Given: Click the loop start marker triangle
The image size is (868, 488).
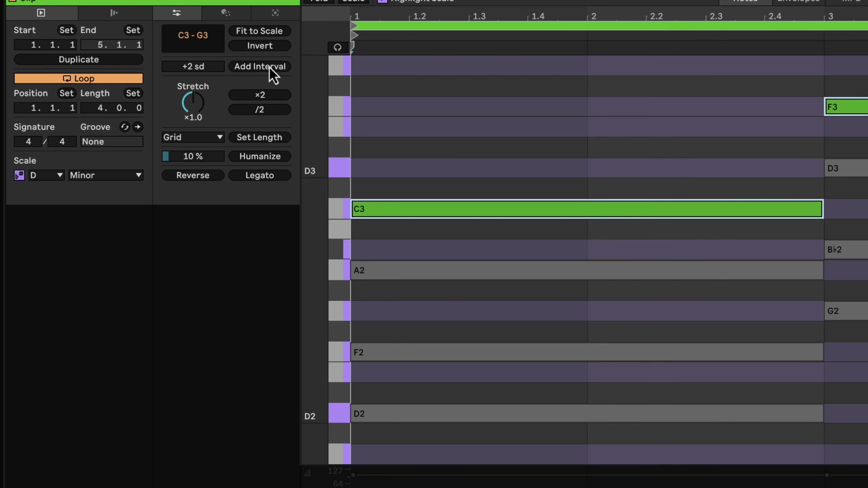Looking at the screenshot, I should coord(354,35).
